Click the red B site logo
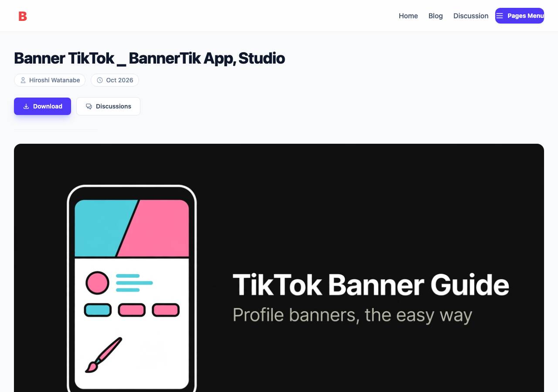The image size is (558, 392). pyautogui.click(x=23, y=16)
